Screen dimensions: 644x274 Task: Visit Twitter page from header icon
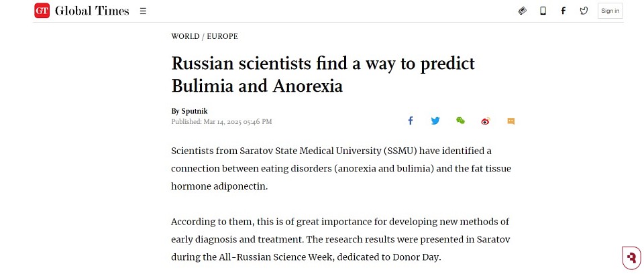click(584, 11)
